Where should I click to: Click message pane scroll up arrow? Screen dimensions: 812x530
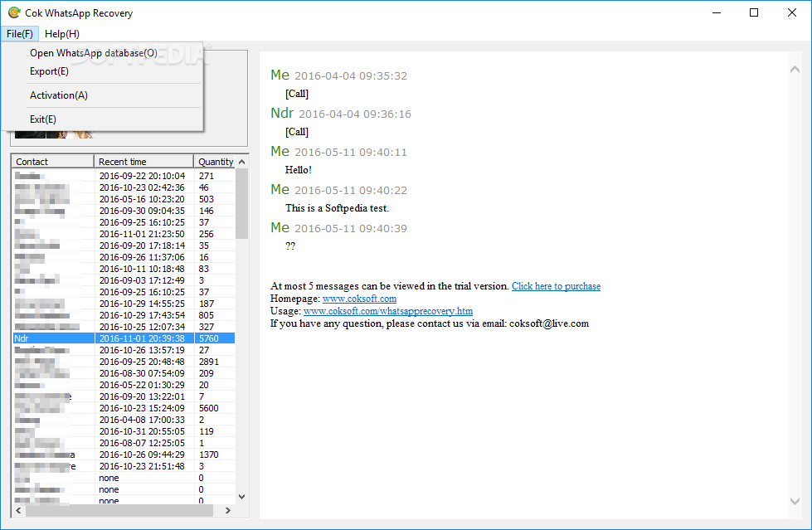(x=795, y=70)
